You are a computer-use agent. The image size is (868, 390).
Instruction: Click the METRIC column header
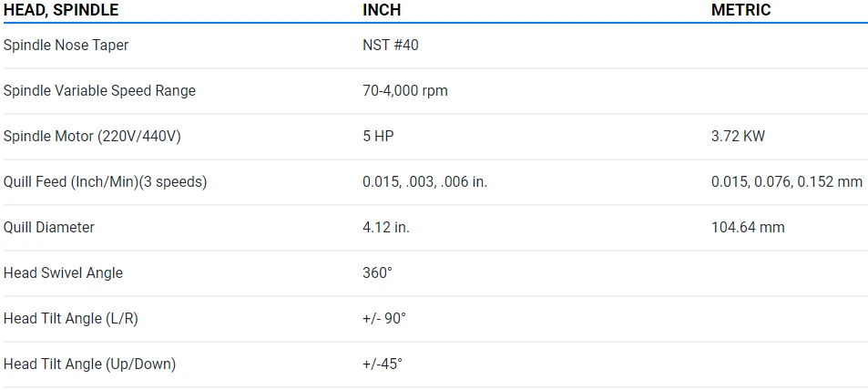(x=740, y=10)
